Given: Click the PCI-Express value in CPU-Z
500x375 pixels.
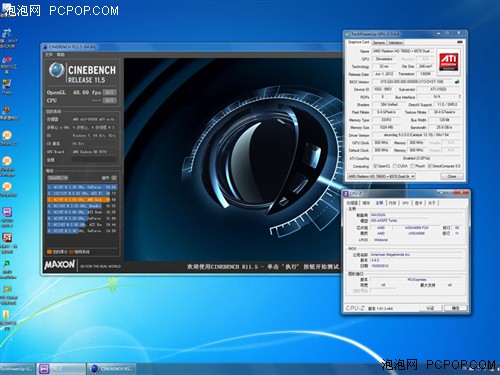Looking at the screenshot, I should click(417, 279).
